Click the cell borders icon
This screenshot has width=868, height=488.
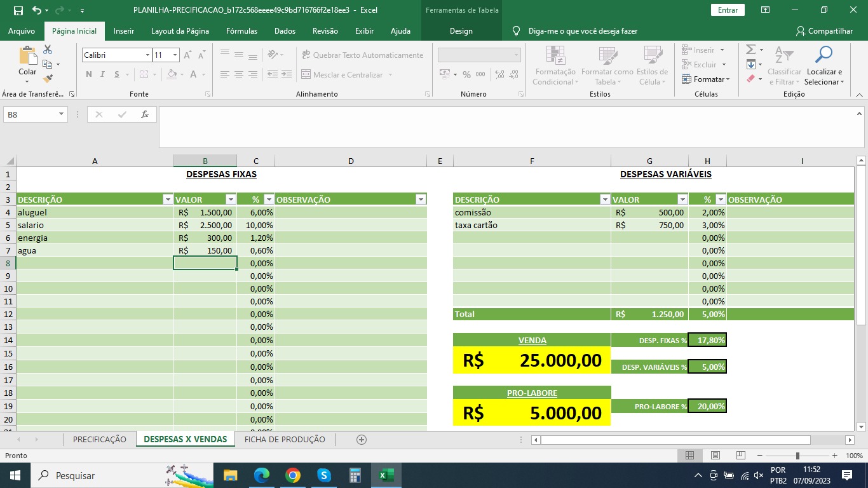pyautogui.click(x=143, y=74)
